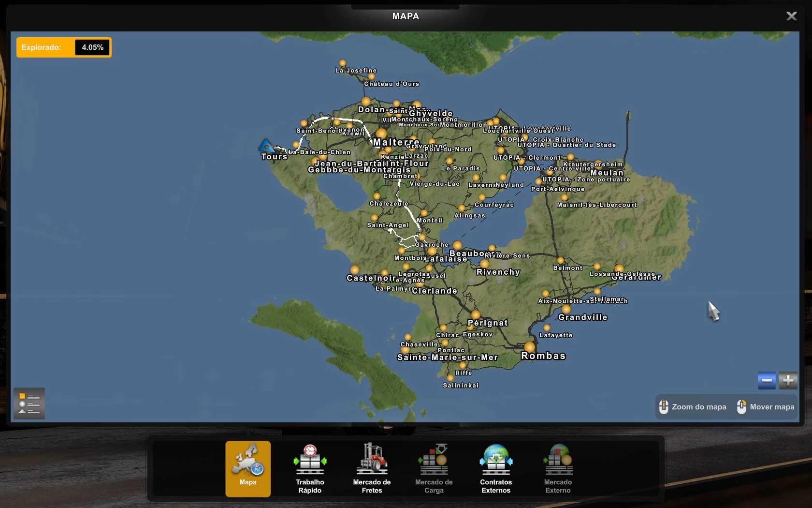The image size is (812, 508).
Task: Click the Explorado percentage indicator
Action: point(64,47)
